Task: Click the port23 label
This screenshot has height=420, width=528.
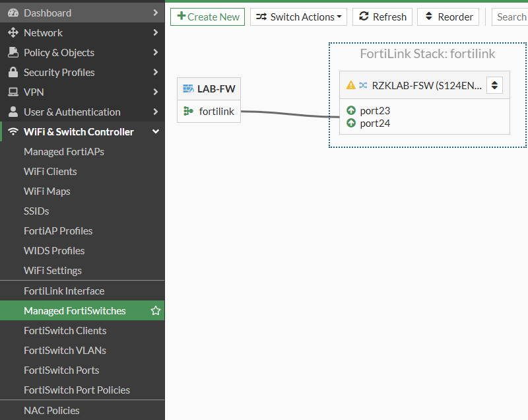Action: click(375, 111)
